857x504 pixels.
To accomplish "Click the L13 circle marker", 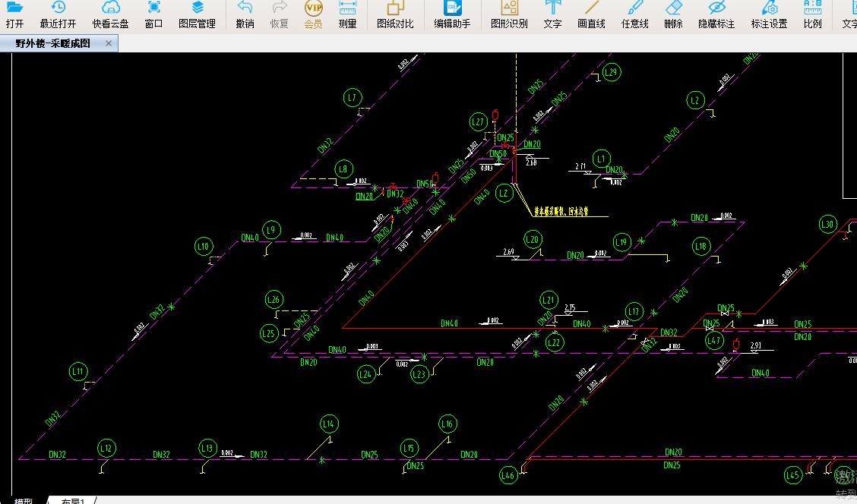I will [x=207, y=449].
